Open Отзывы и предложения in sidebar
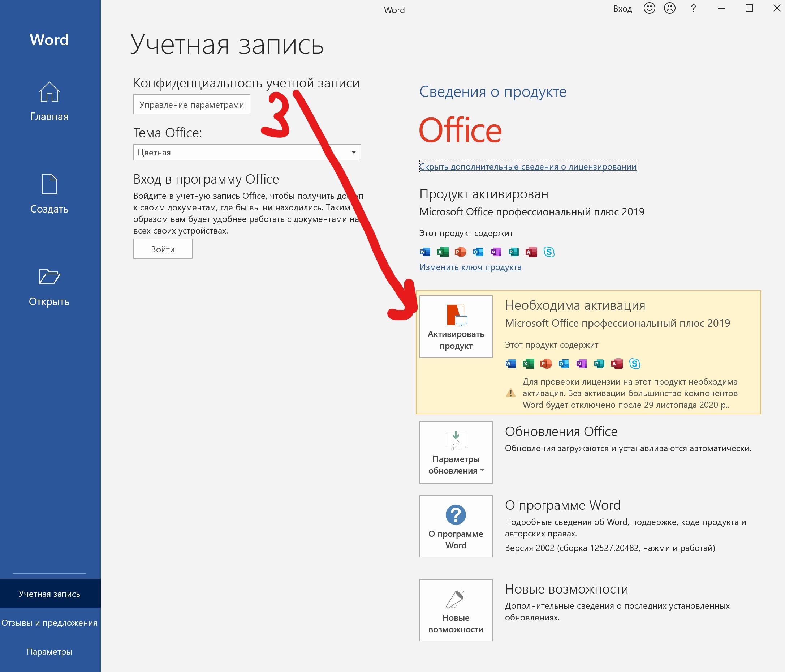Viewport: 785px width, 672px height. tap(49, 623)
